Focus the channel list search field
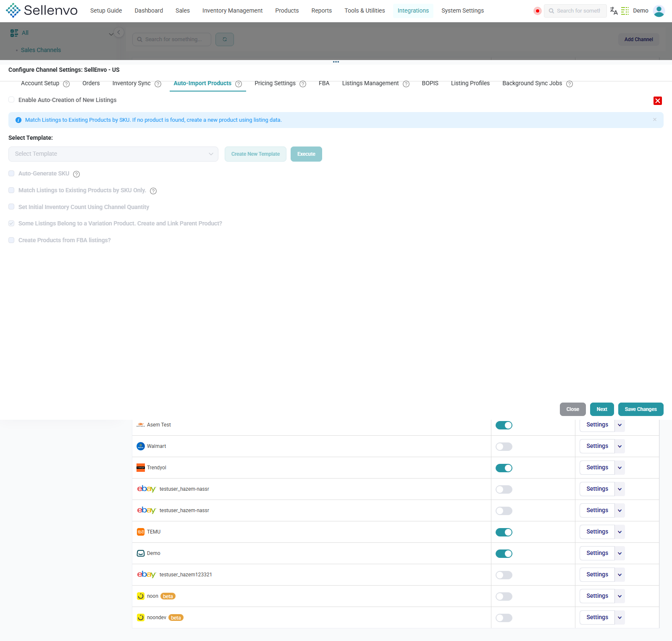The width and height of the screenshot is (672, 641). (x=172, y=39)
